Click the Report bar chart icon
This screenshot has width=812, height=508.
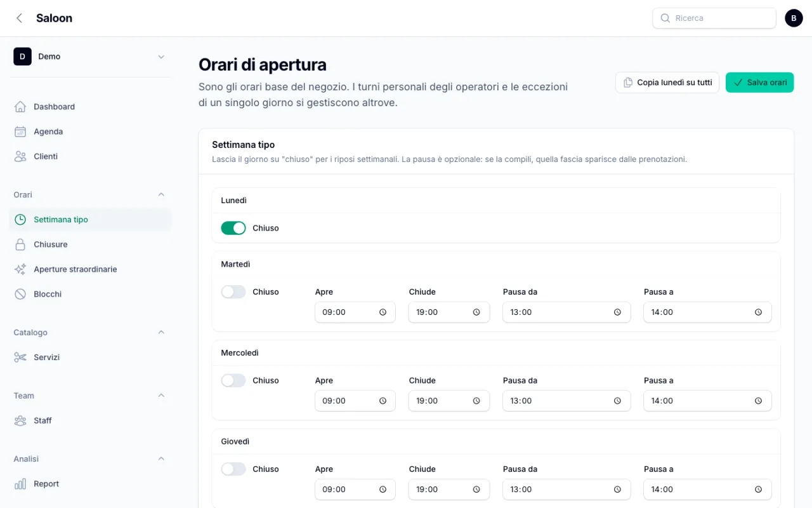click(x=20, y=484)
